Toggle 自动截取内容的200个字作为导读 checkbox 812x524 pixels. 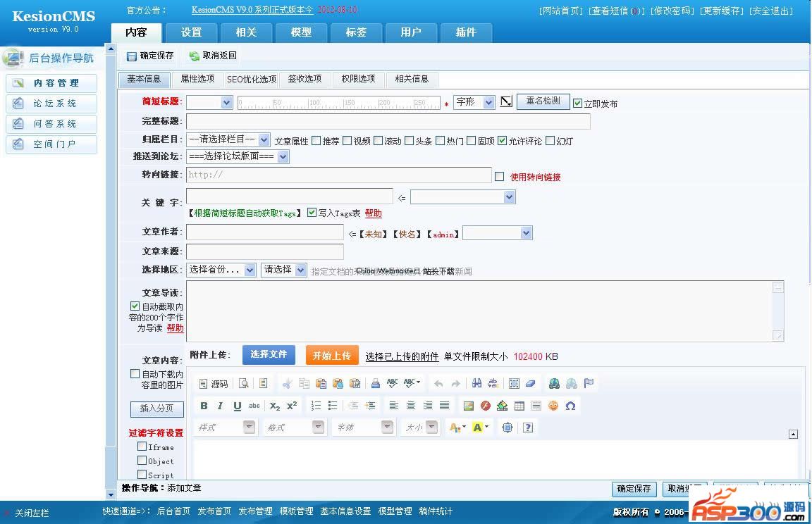tap(135, 306)
